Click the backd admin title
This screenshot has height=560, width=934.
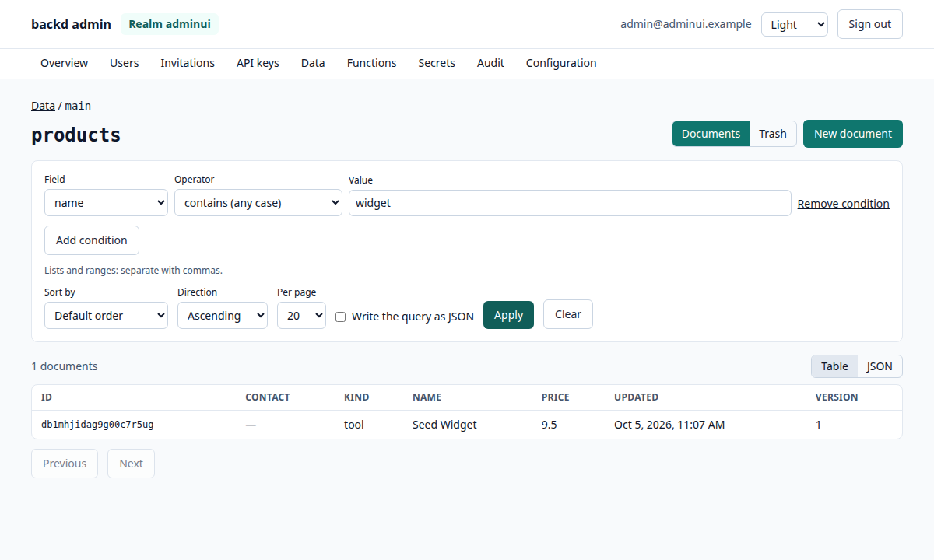pyautogui.click(x=71, y=24)
